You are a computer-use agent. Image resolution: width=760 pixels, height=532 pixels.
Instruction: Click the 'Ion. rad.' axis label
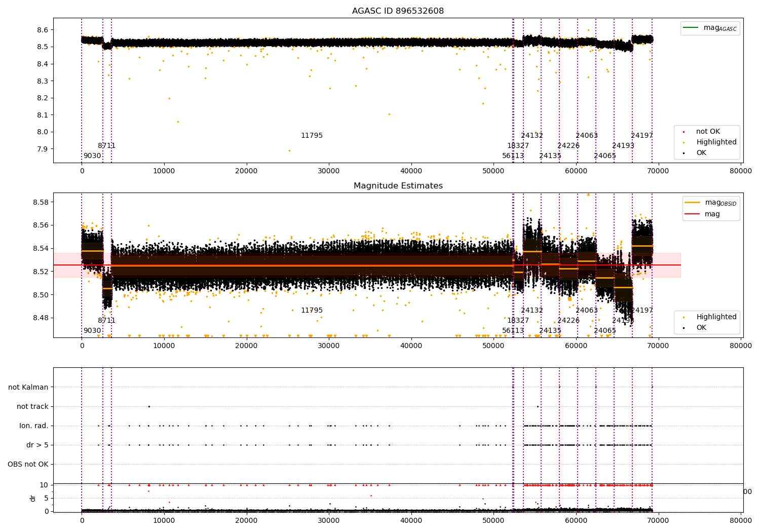pos(34,426)
